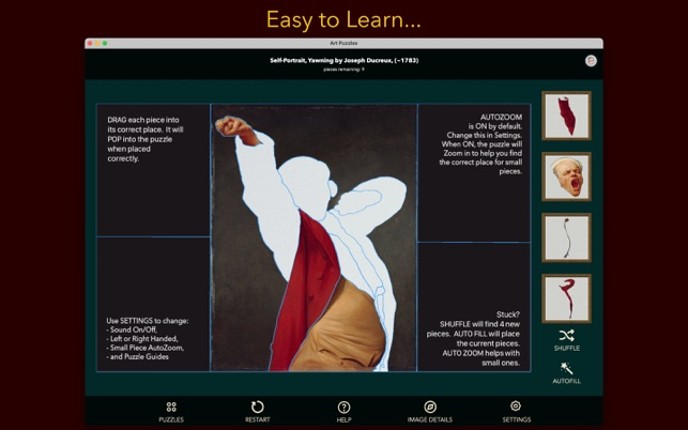Select the yawning face puzzle piece
The image size is (688, 430).
tap(567, 177)
